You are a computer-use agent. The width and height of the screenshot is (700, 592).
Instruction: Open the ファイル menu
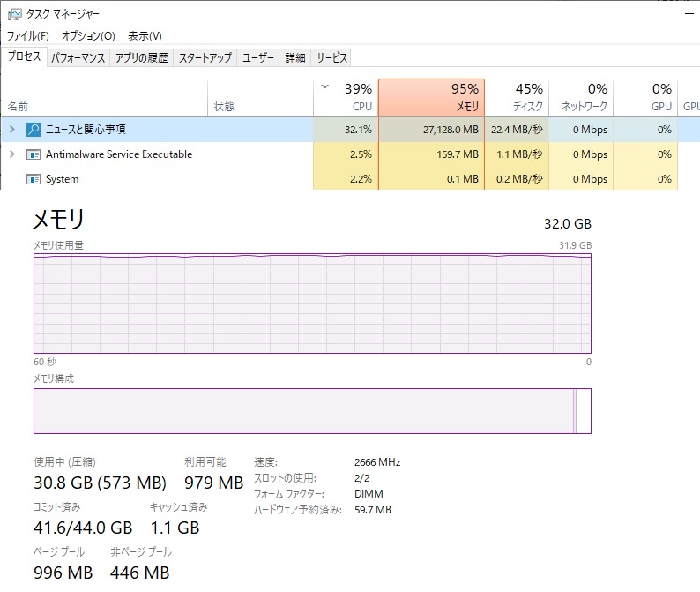tap(28, 36)
